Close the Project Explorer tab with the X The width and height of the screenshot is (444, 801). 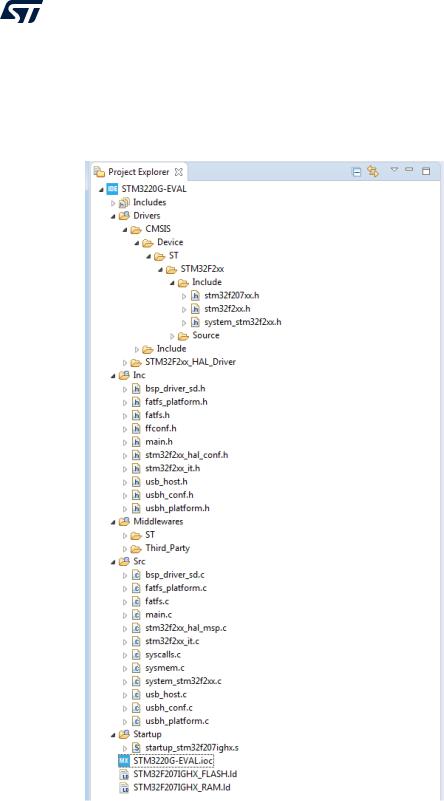(179, 172)
